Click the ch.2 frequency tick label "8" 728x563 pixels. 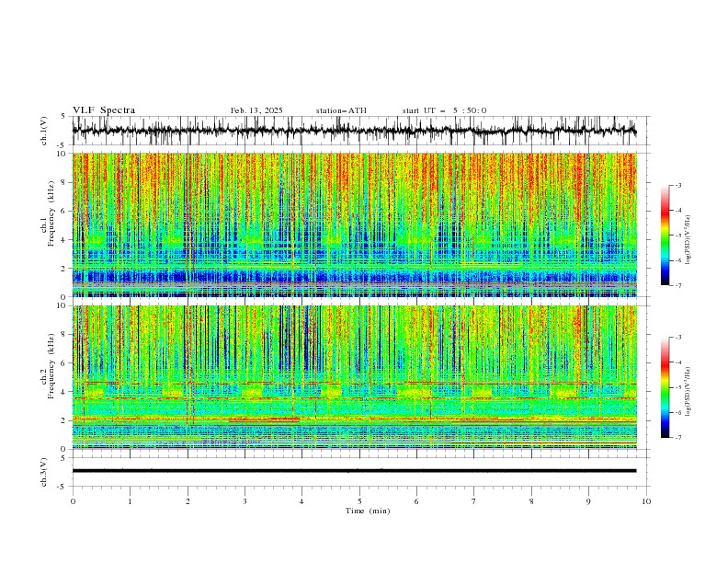[x=65, y=335]
